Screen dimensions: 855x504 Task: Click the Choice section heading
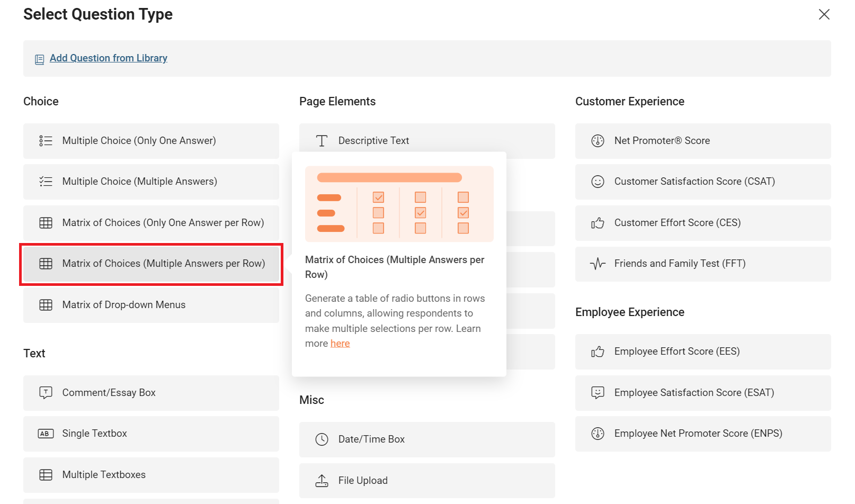41,102
